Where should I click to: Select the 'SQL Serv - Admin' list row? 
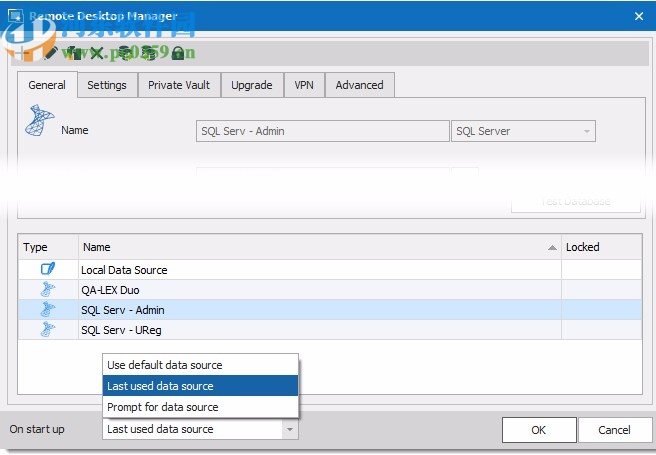(x=330, y=310)
